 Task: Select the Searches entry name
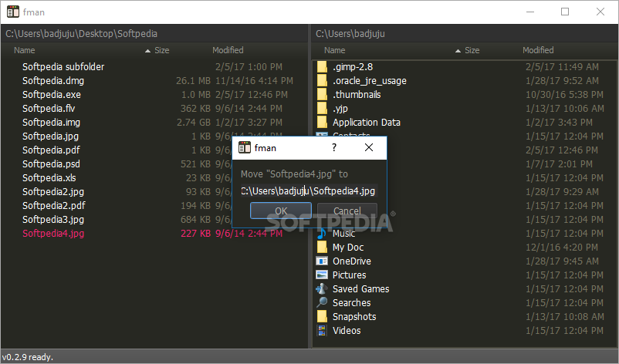point(352,302)
